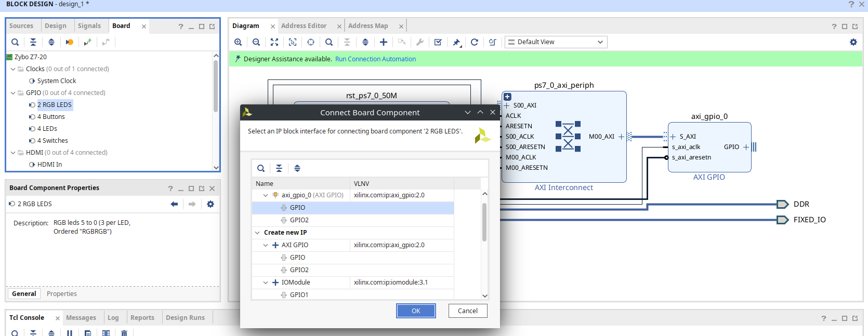This screenshot has width=868, height=336.
Task: Activate the zoom-area selection tool
Action: point(293,42)
